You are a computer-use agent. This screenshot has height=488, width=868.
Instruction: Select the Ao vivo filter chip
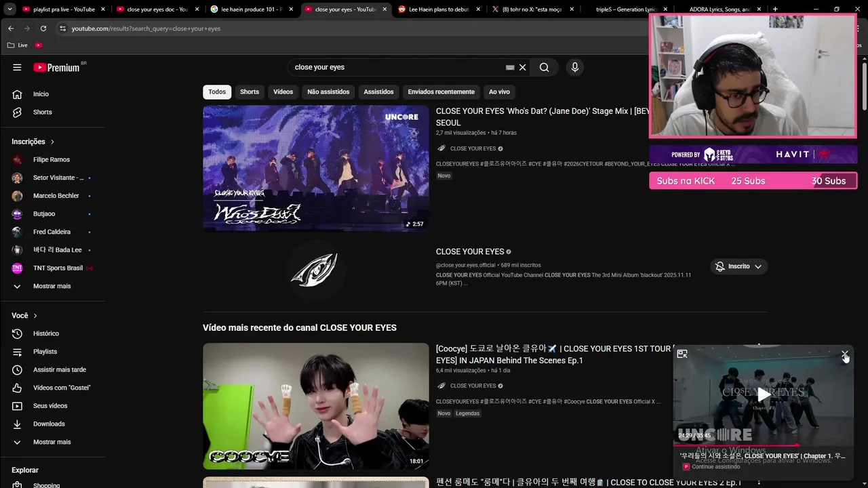499,92
